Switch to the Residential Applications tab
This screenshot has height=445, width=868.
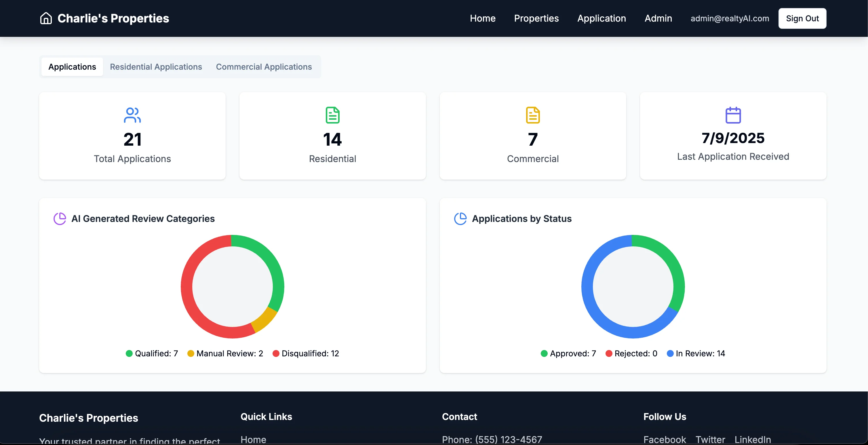click(156, 67)
